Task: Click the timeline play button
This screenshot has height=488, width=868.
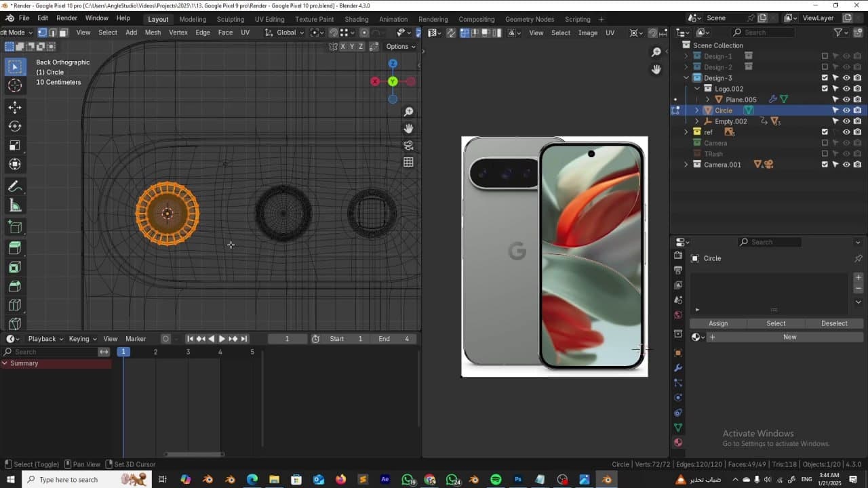Action: tap(222, 339)
